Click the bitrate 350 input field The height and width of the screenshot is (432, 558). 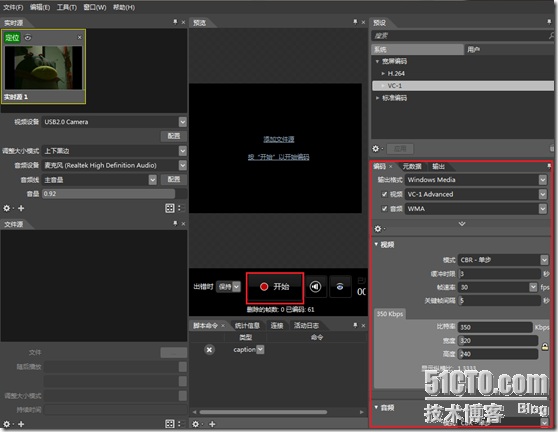tap(495, 327)
